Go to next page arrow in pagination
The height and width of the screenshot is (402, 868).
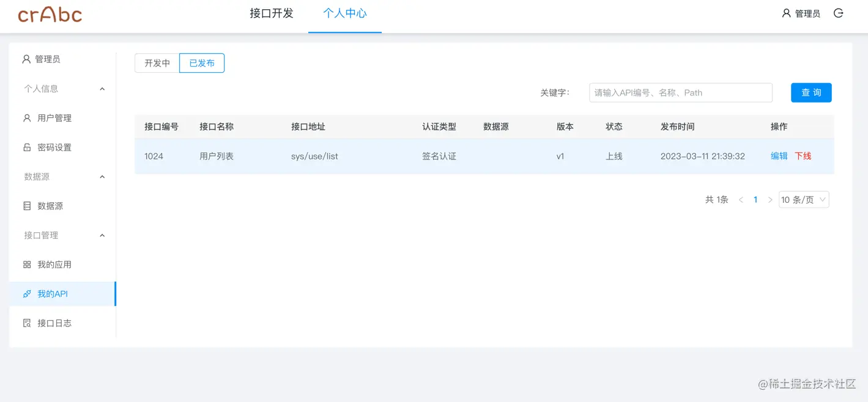[770, 200]
